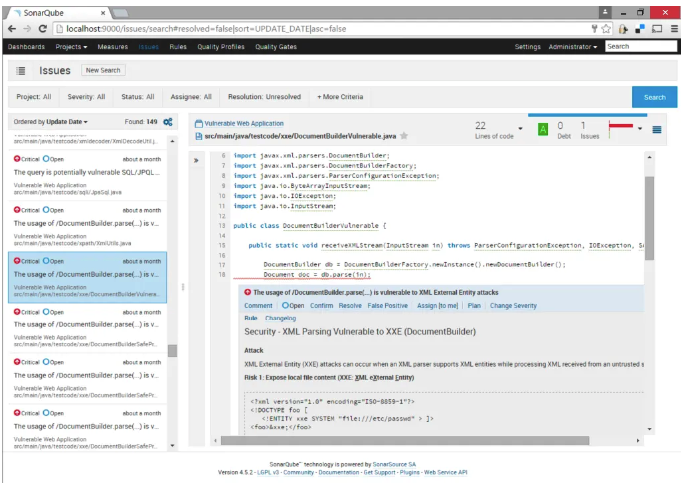The width and height of the screenshot is (681, 484).
Task: Open the lines of code dropdown arrow
Action: pos(520,129)
